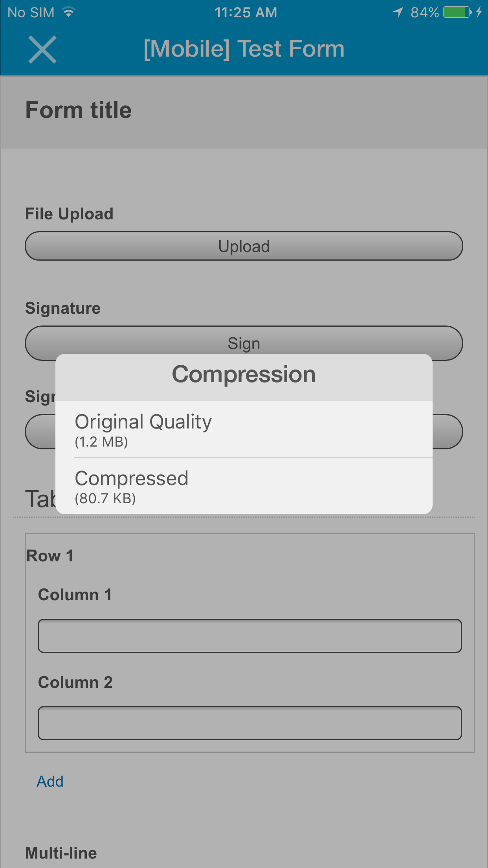This screenshot has height=868, width=488.
Task: Tap the File Upload field label
Action: click(x=69, y=214)
